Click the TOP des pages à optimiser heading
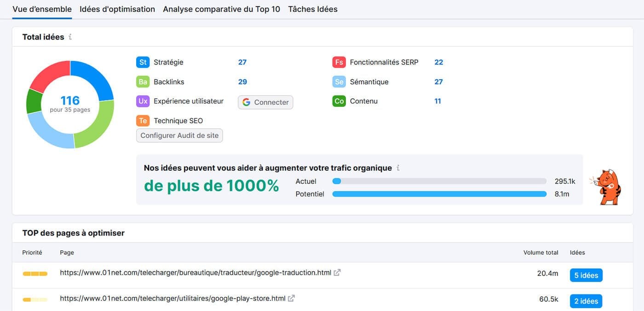The height and width of the screenshot is (311, 644). [x=74, y=233]
